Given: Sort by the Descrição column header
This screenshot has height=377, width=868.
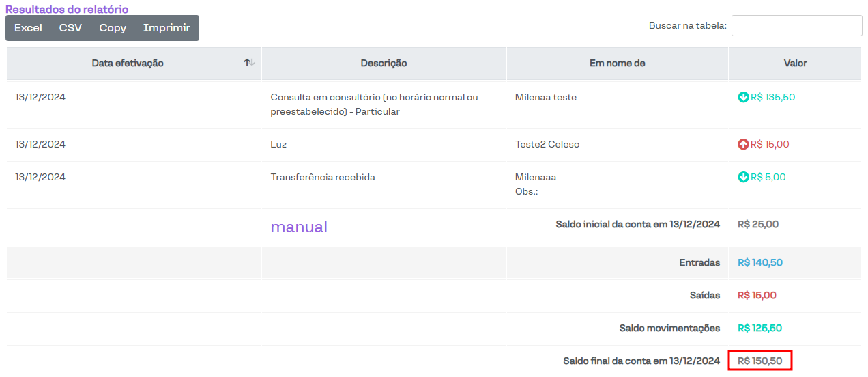Looking at the screenshot, I should coord(384,64).
